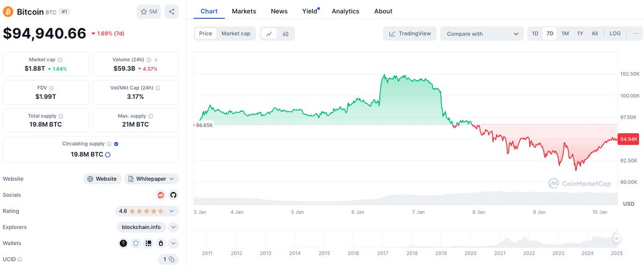
Task: Click the $1.88T market cap value
Action: pyautogui.click(x=35, y=69)
